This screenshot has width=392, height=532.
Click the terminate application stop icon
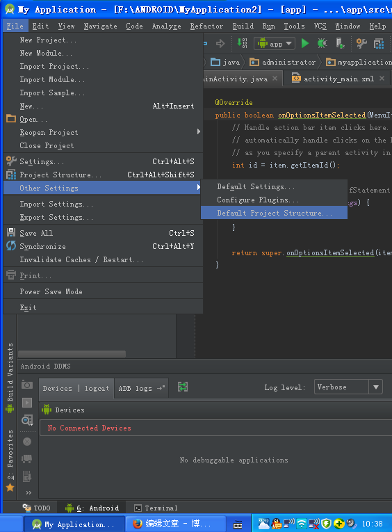click(x=27, y=442)
